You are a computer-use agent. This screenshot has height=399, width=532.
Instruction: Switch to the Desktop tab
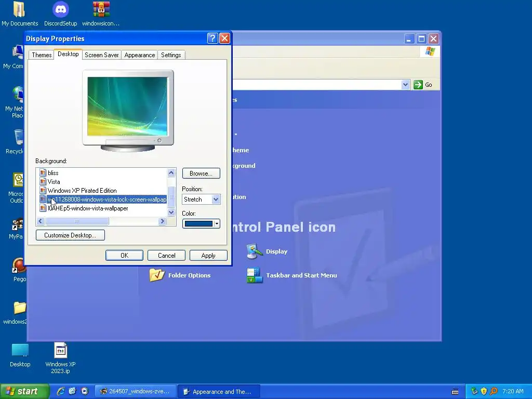pos(68,54)
